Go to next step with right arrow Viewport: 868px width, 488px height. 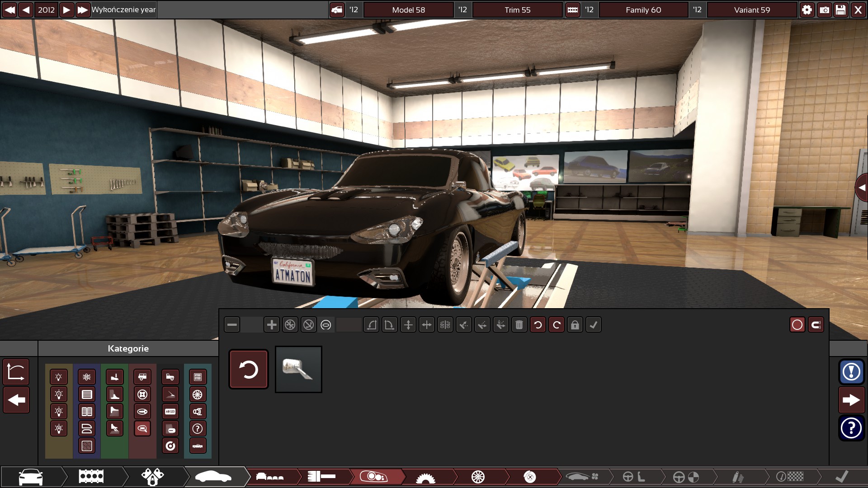852,400
